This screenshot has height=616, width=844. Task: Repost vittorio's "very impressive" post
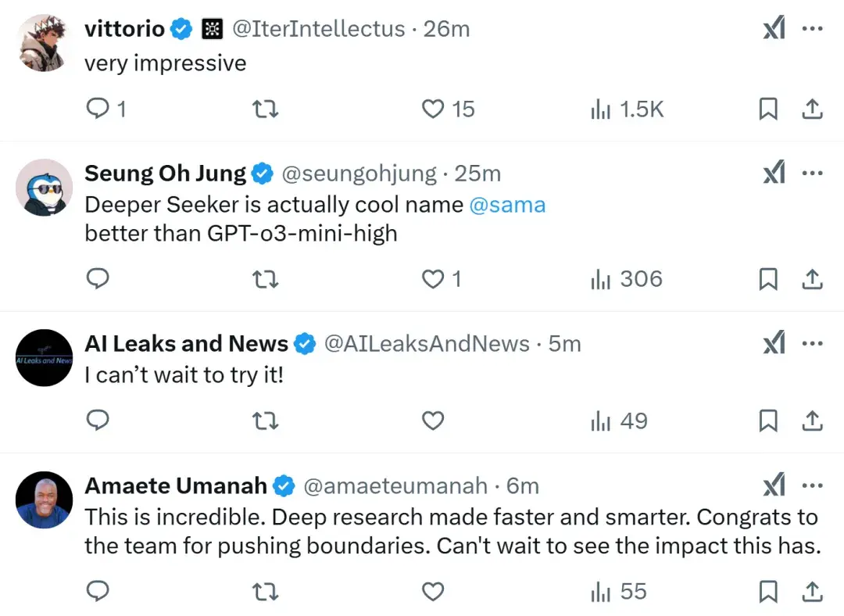(266, 109)
